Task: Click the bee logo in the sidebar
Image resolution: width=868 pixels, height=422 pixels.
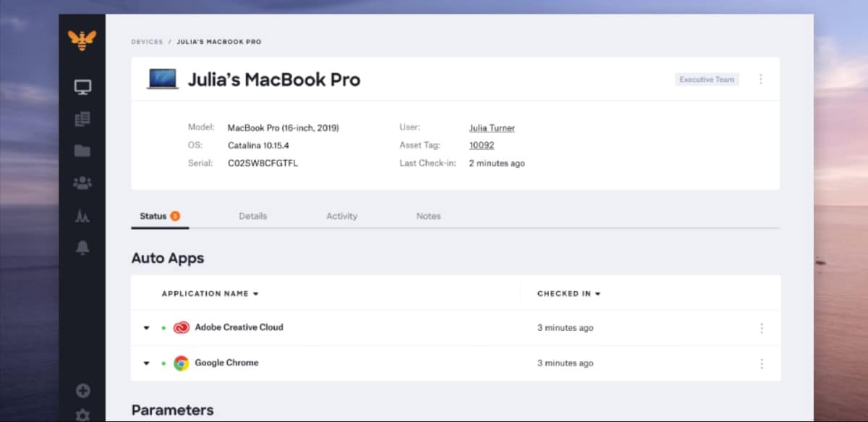Action: [x=82, y=41]
